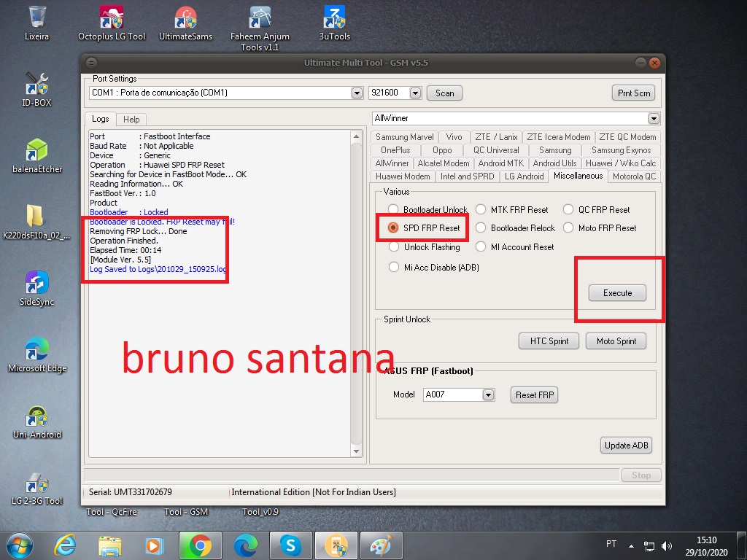Open the Lixeira recycle bin icon

point(36,23)
